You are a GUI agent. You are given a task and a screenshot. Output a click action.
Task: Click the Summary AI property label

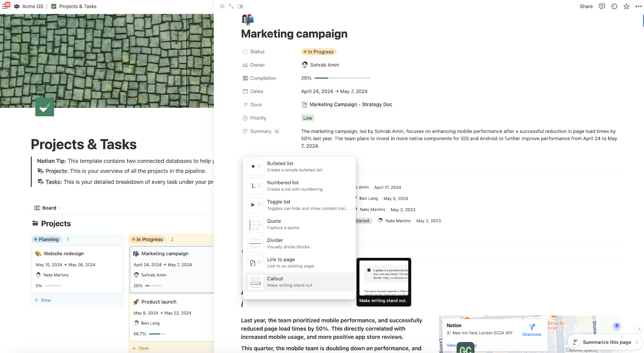click(x=261, y=131)
